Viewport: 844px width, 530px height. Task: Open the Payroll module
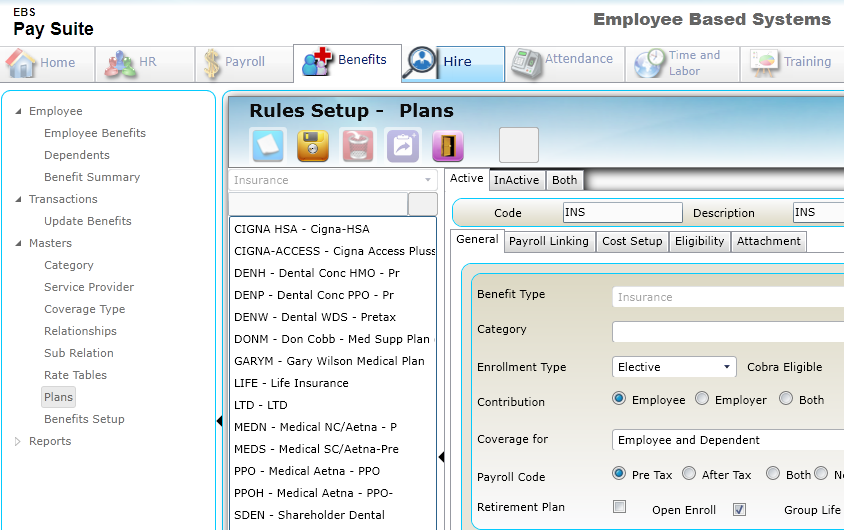[234, 62]
